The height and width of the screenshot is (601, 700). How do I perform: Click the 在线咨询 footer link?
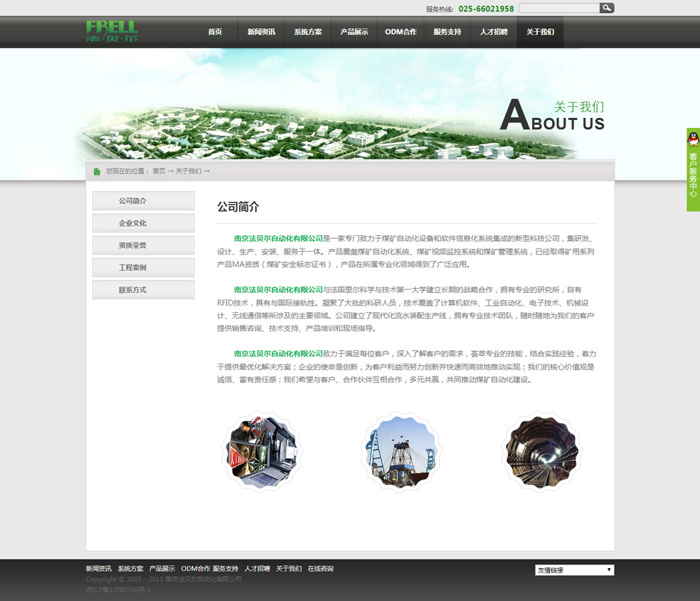(321, 569)
